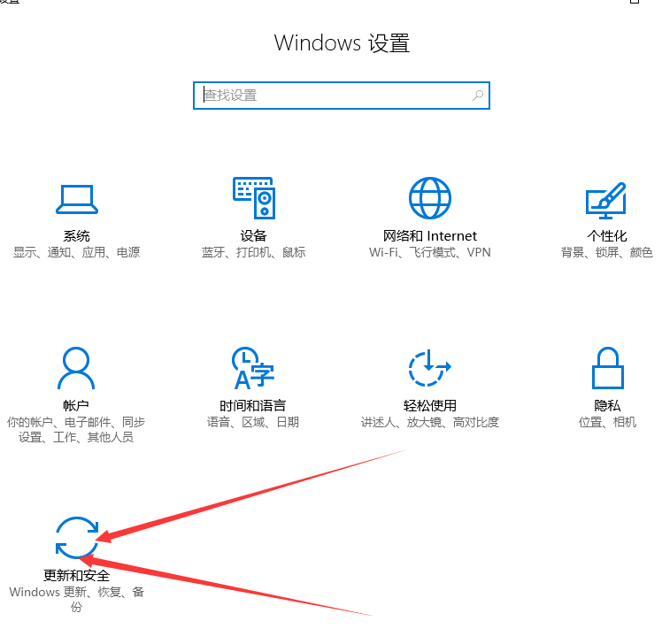Open the 网络和 Internet globe icon
Viewport: 662px width, 644px height.
click(x=430, y=198)
